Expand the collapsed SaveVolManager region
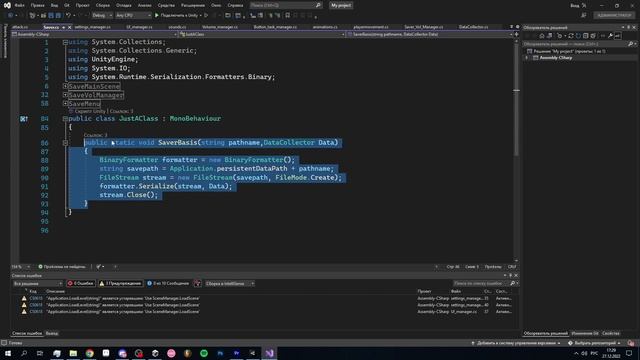 pyautogui.click(x=65, y=95)
